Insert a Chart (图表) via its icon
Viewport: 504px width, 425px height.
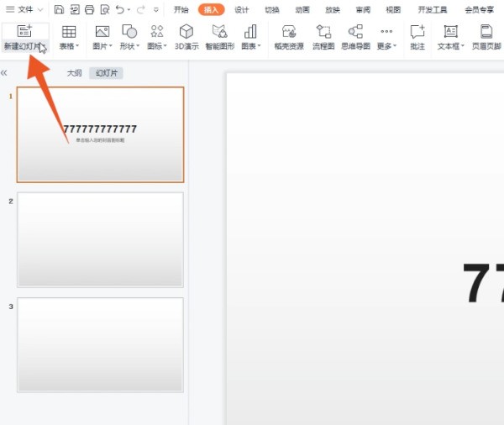click(250, 32)
